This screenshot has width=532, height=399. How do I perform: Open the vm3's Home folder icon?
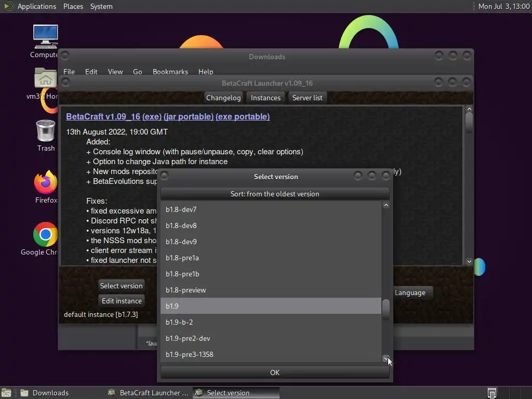(46, 78)
